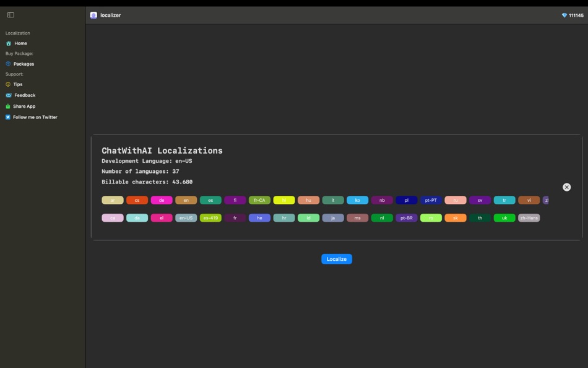Select the fr language tag
Image resolution: width=588 pixels, height=368 pixels.
click(235, 218)
